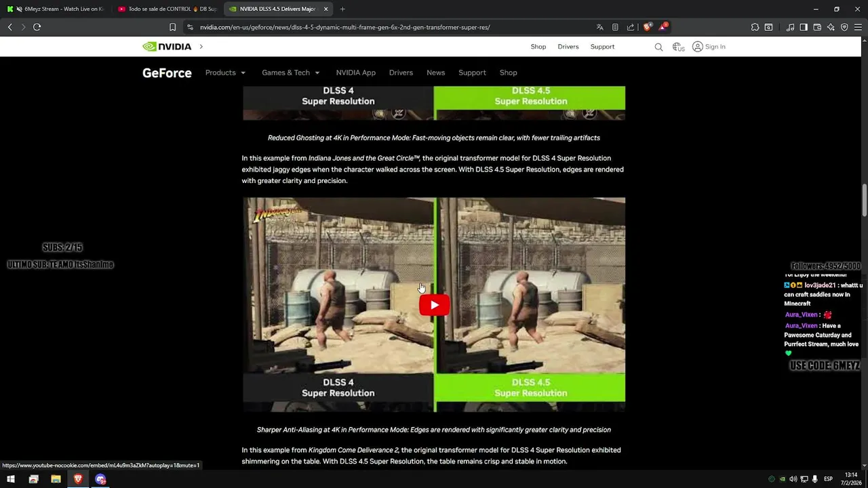Open the Shop link in top bar

click(x=538, y=47)
